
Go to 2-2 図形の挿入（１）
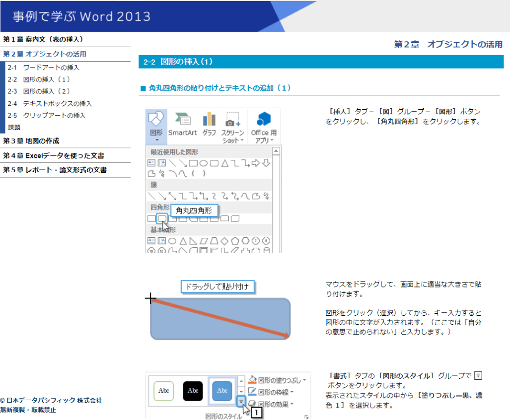coord(39,79)
